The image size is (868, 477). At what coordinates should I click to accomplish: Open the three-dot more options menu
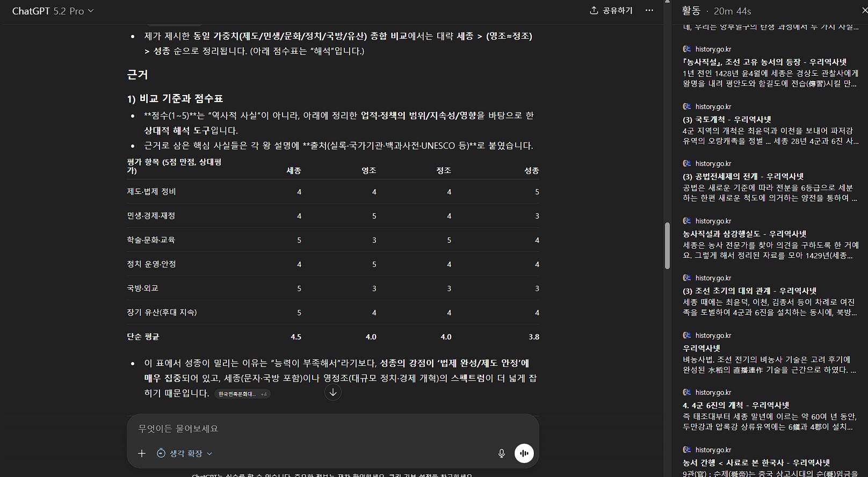pos(649,11)
